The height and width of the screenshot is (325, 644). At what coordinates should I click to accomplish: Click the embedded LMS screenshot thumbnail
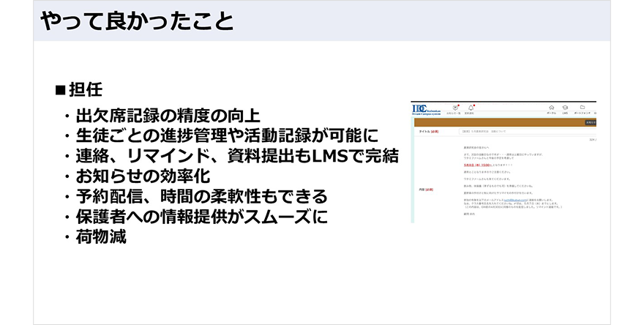tap(503, 161)
